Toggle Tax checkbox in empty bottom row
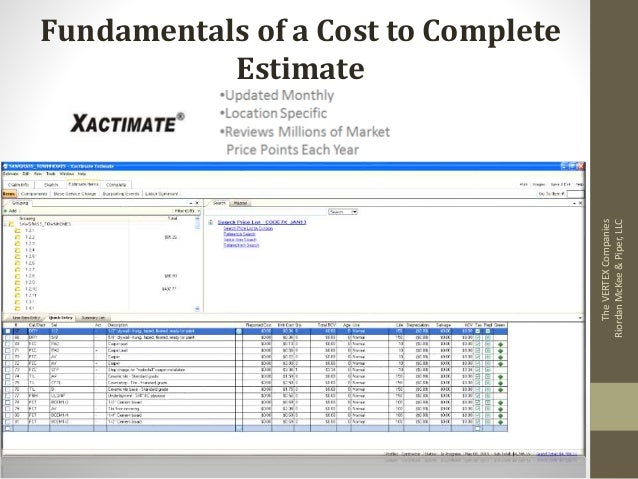 pyautogui.click(x=478, y=429)
